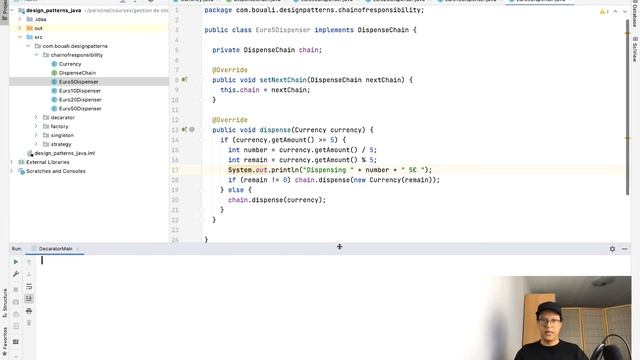Click the Euro5Dispenser class name in code
640x360 pixels.
click(x=282, y=30)
